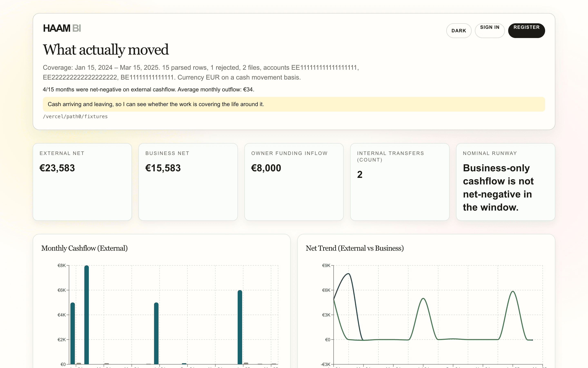Open the SIGN IN button
This screenshot has height=368, width=588.
pos(490,31)
